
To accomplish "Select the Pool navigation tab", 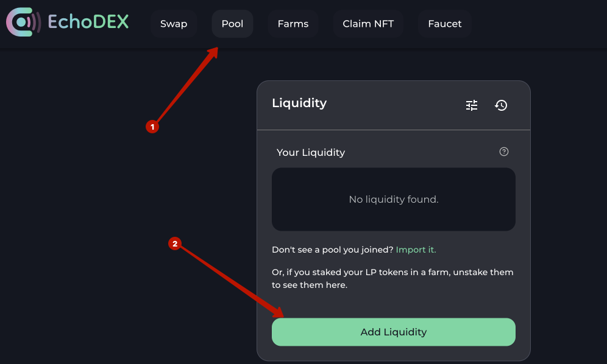I will pyautogui.click(x=232, y=24).
